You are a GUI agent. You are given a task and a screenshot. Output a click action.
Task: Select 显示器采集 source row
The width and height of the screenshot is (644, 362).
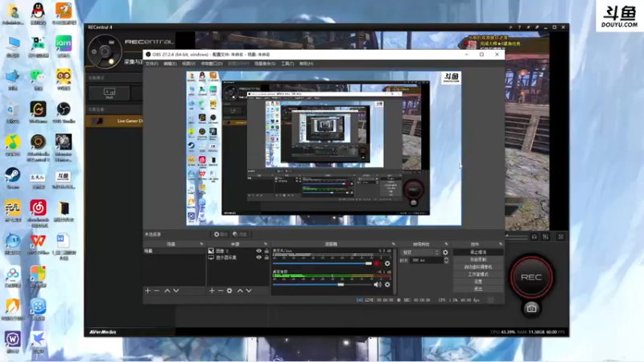coord(238,257)
